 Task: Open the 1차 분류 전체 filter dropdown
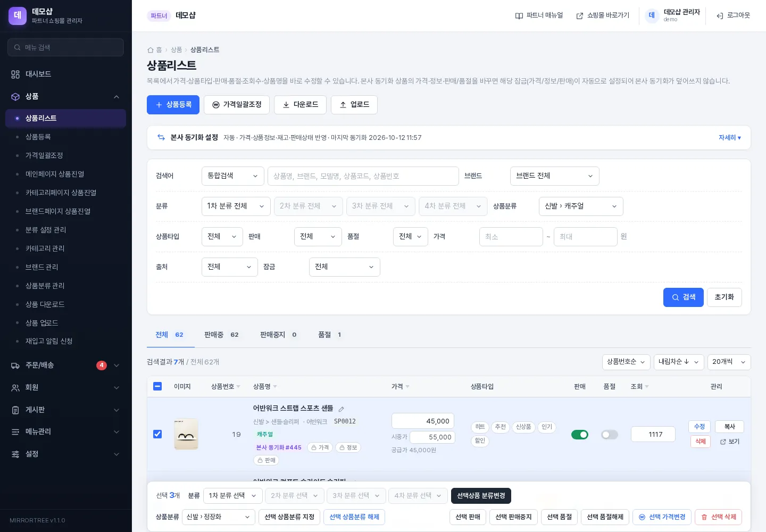click(x=236, y=206)
